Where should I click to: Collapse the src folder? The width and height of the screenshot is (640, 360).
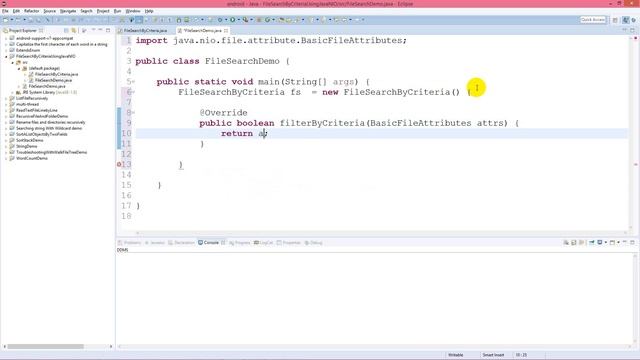click(x=13, y=62)
